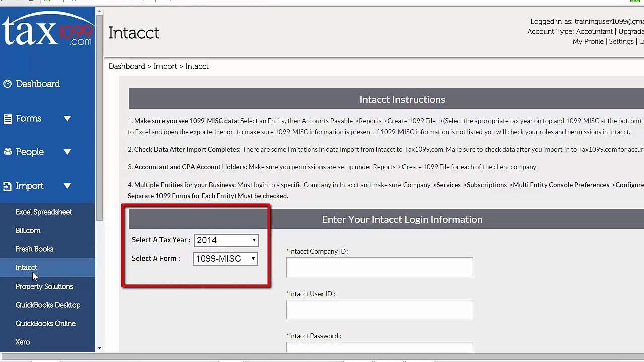Viewport: 644px width, 362px height.
Task: Select Bill.com import option
Action: [x=28, y=231]
